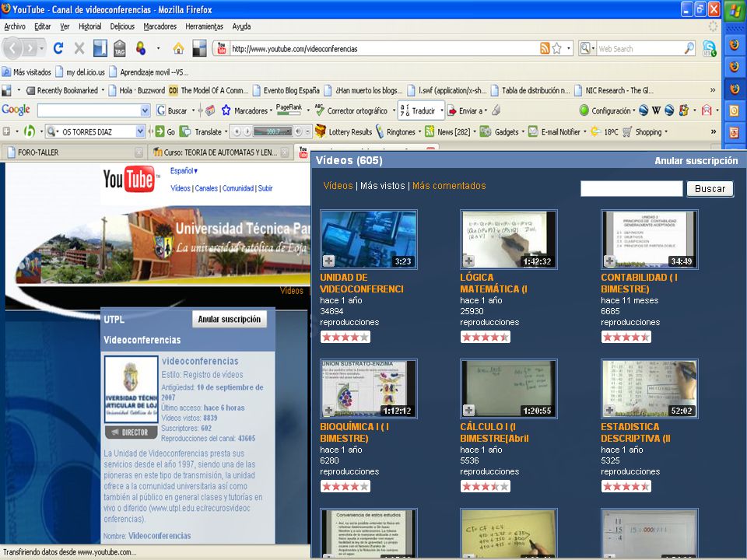Bookmark this page with the star icon
The height and width of the screenshot is (560, 747).
coord(556,48)
